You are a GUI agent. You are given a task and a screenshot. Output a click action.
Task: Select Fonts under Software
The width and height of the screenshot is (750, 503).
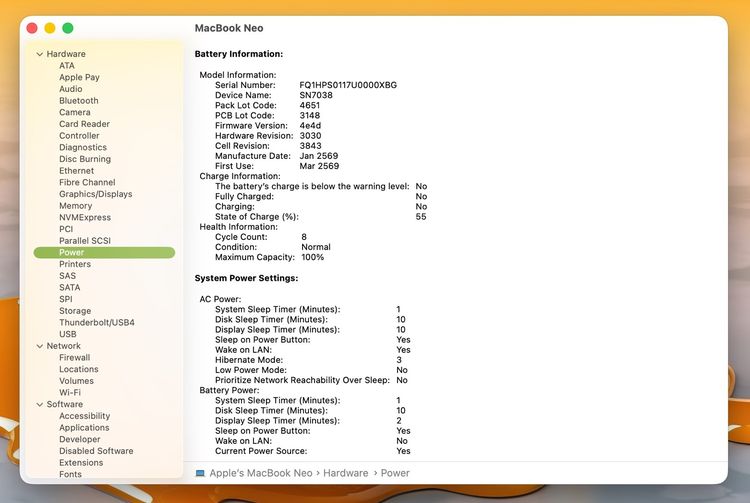point(70,474)
